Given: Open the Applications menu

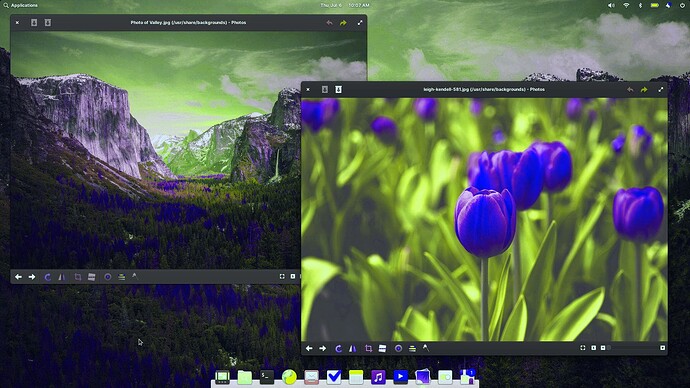Looking at the screenshot, I should point(21,5).
